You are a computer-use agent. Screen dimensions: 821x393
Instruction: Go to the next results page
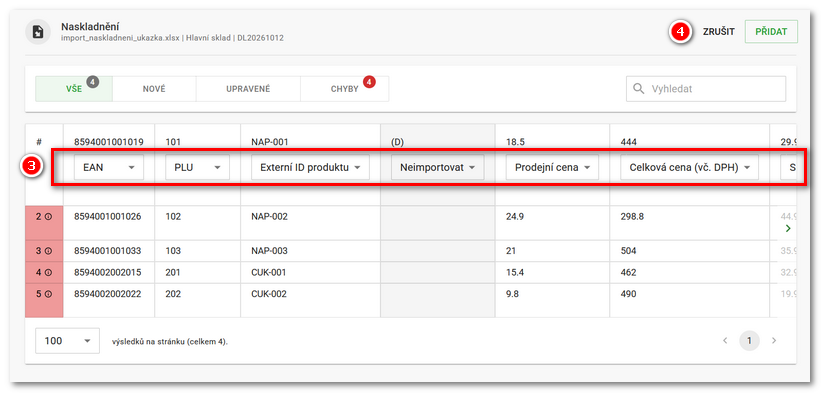tap(774, 341)
